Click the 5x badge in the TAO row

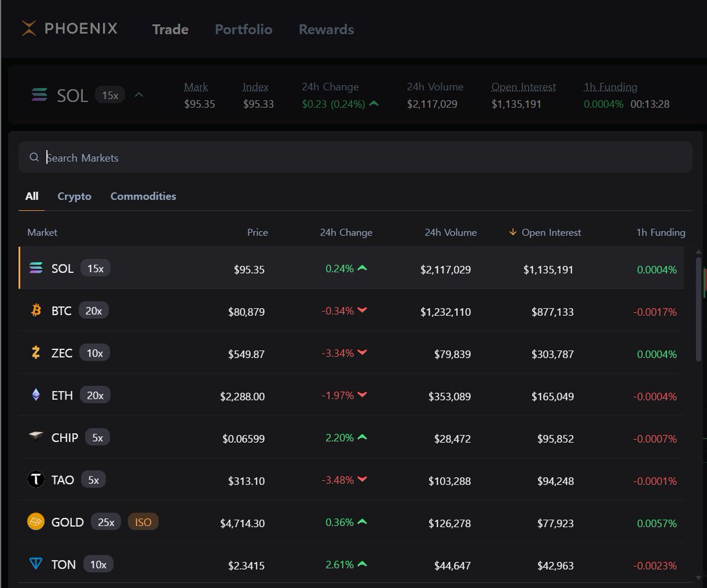93,480
